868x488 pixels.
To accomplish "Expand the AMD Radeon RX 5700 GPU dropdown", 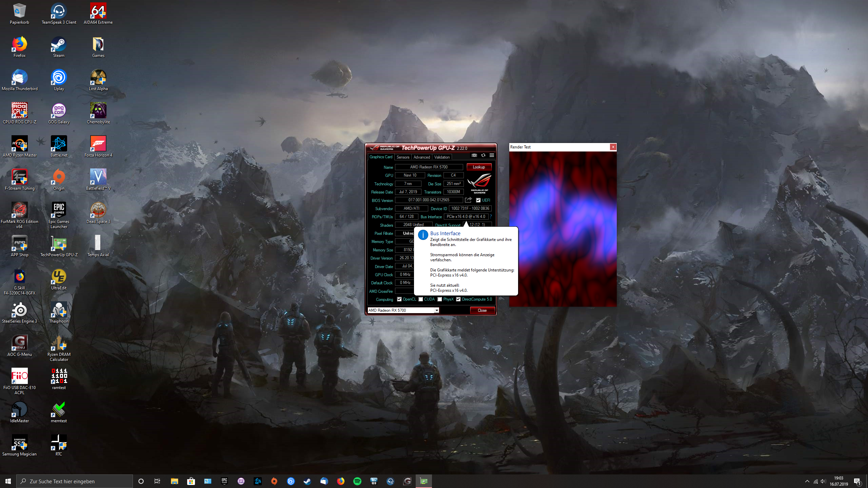I will [437, 310].
